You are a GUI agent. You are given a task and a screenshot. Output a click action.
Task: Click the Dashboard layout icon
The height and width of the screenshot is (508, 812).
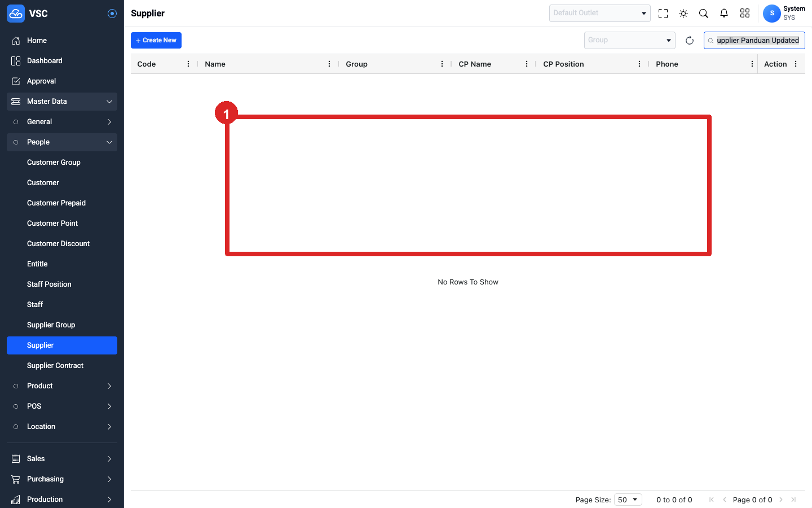coord(16,61)
